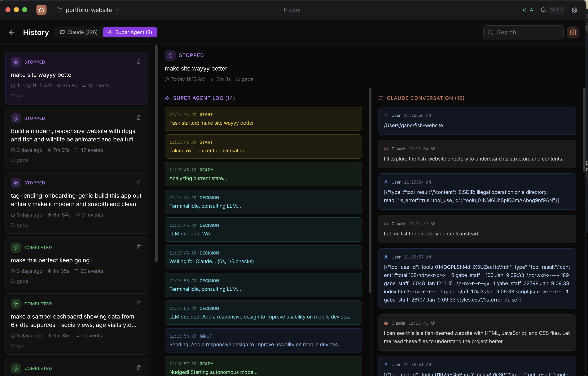Trash the 'make a sampel dashbaord' session

point(139,303)
